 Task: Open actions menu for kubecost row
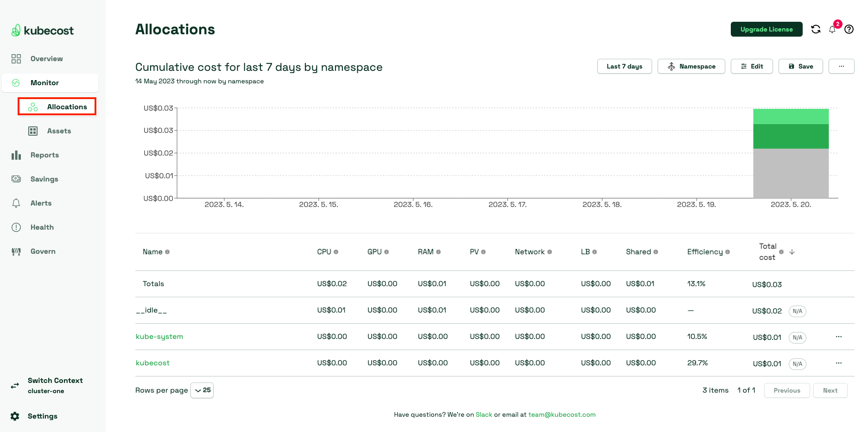(839, 363)
